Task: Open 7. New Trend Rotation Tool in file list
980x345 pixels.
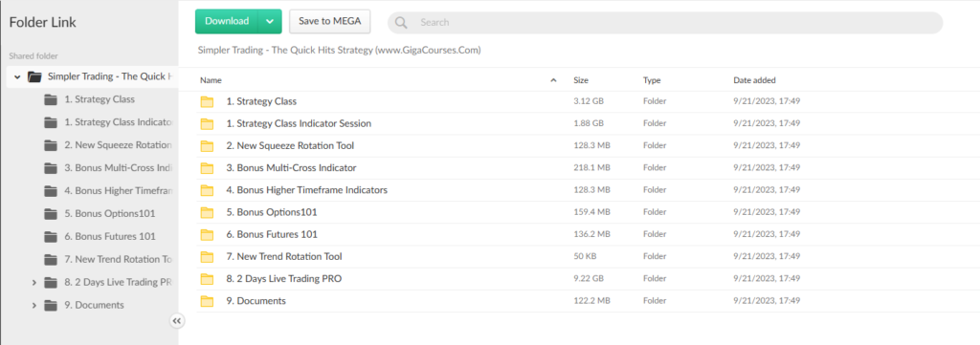Action: pos(284,256)
